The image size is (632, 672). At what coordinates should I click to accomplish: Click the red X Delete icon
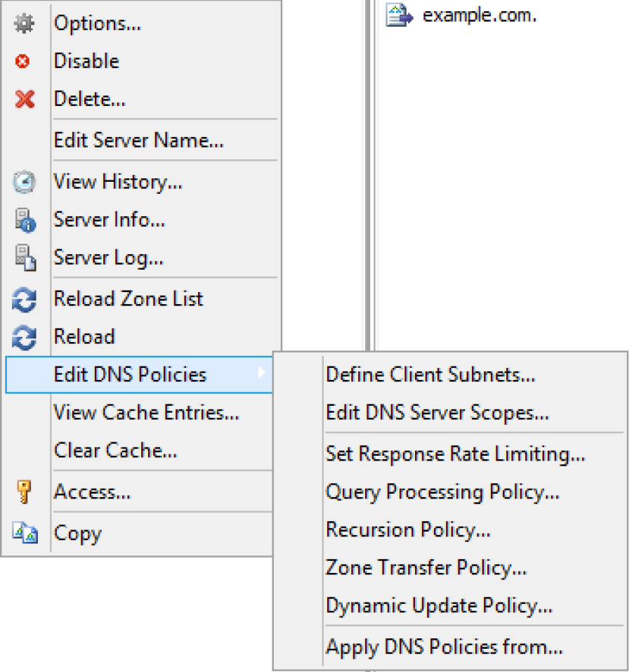pyautogui.click(x=25, y=100)
